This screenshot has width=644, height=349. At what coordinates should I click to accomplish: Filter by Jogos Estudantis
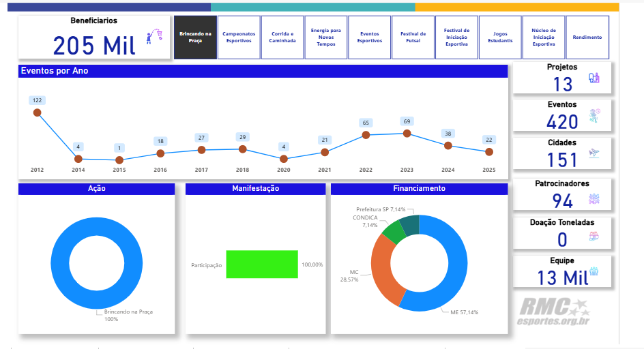pos(500,37)
